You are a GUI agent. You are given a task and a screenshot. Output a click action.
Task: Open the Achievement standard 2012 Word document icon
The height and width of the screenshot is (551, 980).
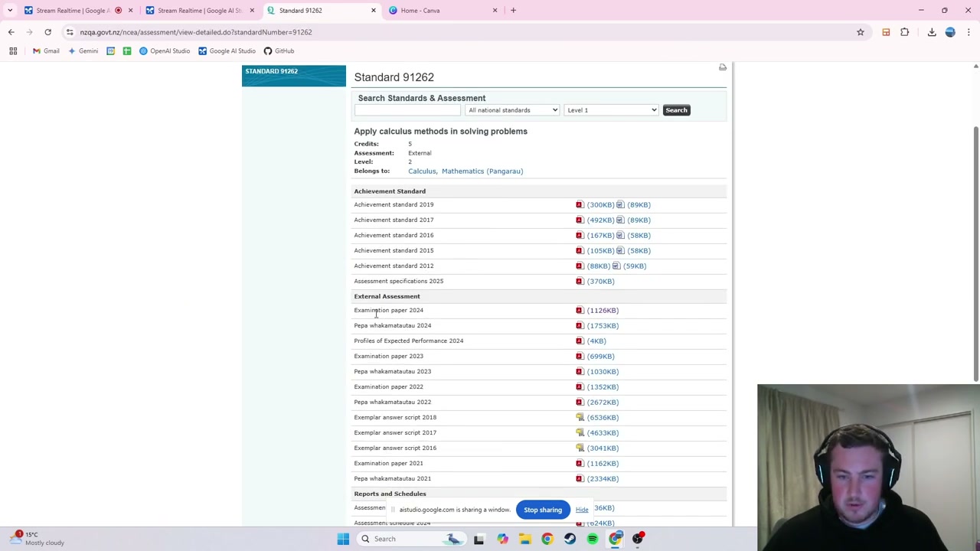pyautogui.click(x=616, y=266)
